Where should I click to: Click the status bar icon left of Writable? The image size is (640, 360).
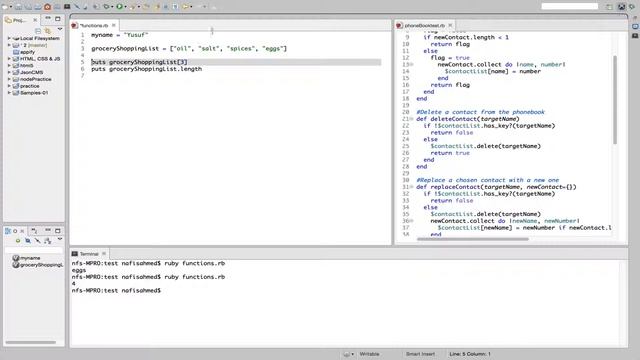pyautogui.click(x=347, y=354)
